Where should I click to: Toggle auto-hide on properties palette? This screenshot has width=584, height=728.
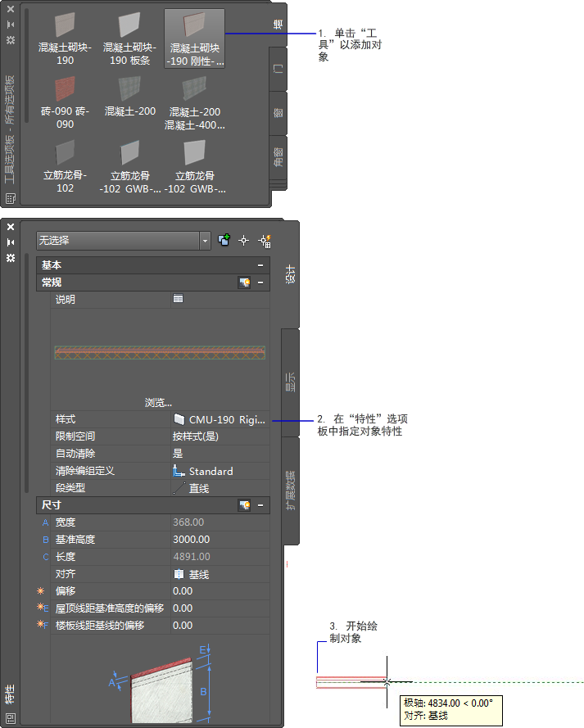[x=11, y=242]
